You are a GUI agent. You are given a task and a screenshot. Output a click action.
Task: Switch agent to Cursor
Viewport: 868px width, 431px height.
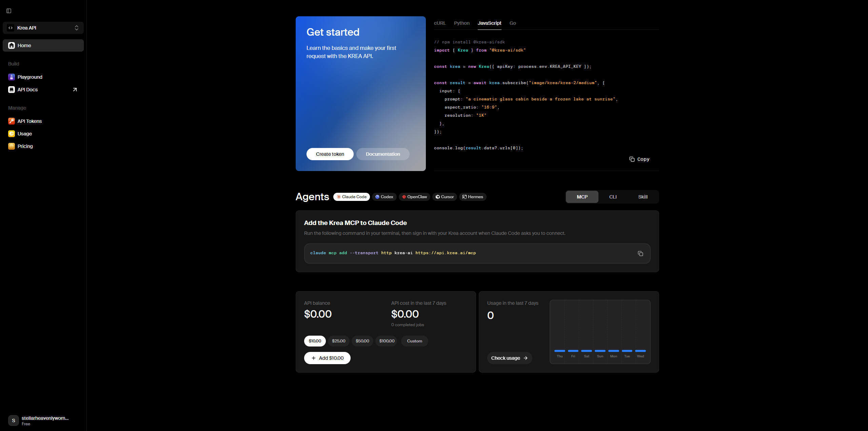445,197
